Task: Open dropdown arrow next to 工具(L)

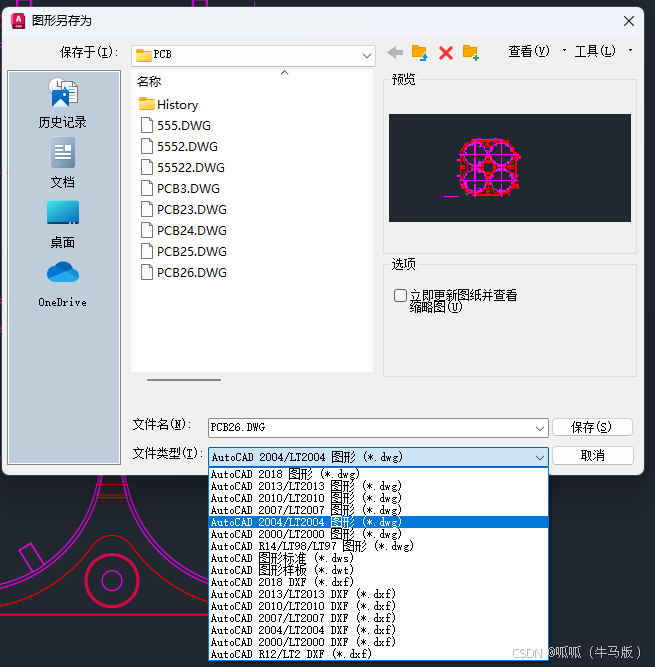Action: 630,50
